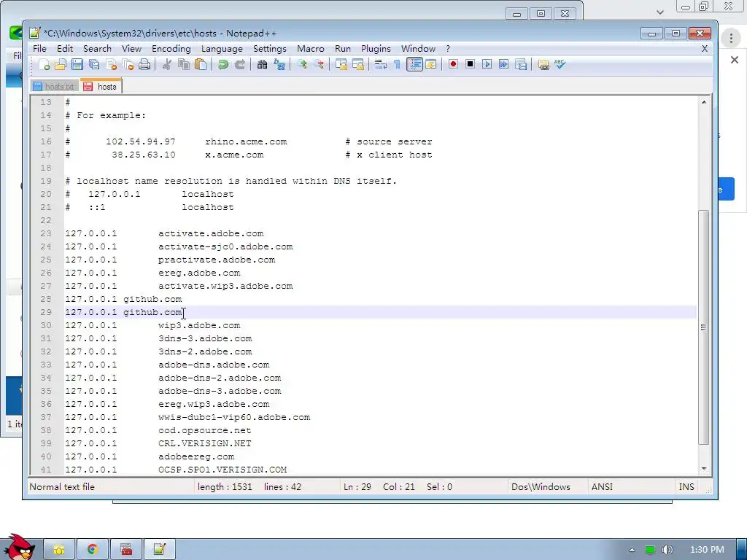Toggle synchronize horizontal scrolling icon

pos(357,64)
